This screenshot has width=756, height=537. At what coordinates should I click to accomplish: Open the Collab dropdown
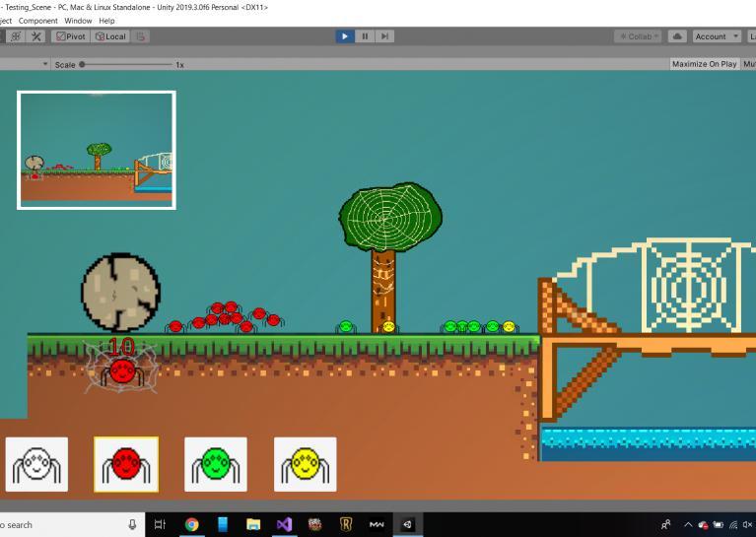point(639,36)
